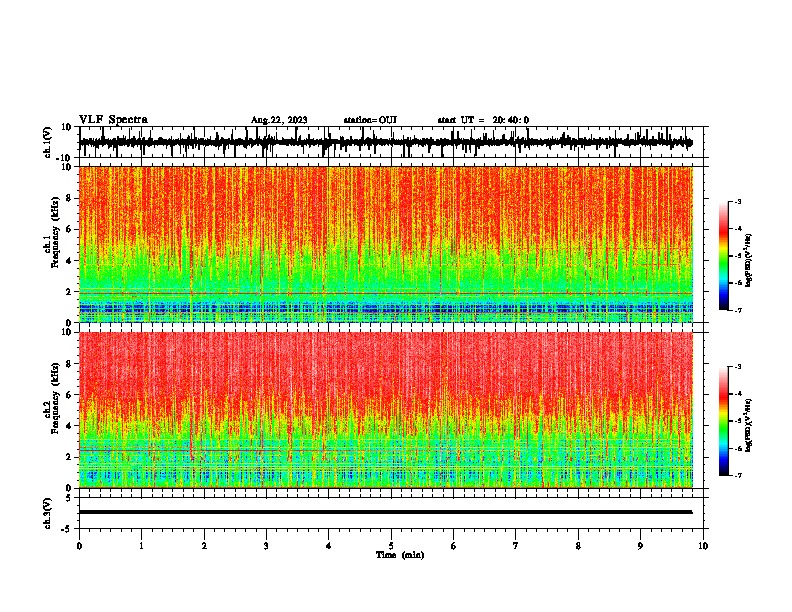This screenshot has width=792, height=612.
Task: Click the time axis tick label '8'
Action: point(578,546)
